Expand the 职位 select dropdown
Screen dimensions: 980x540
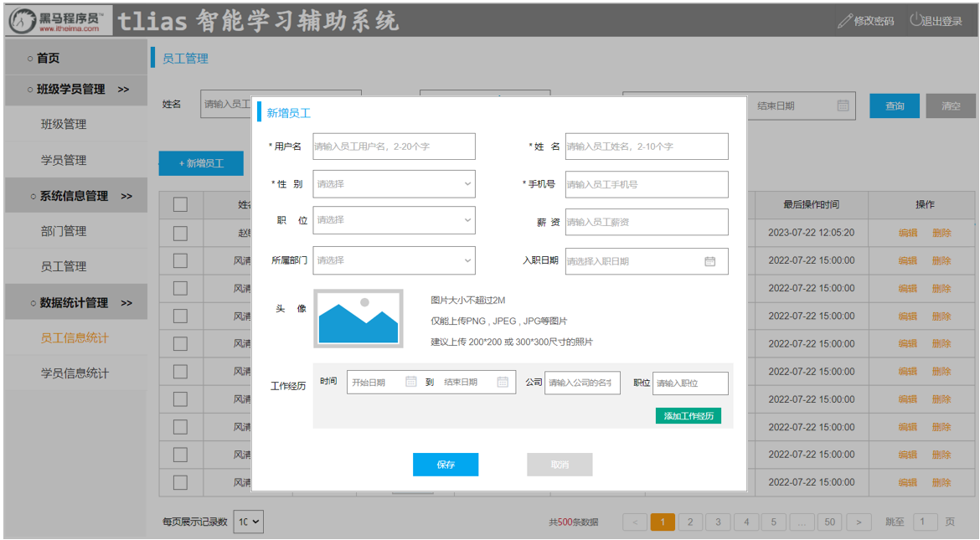pyautogui.click(x=394, y=220)
